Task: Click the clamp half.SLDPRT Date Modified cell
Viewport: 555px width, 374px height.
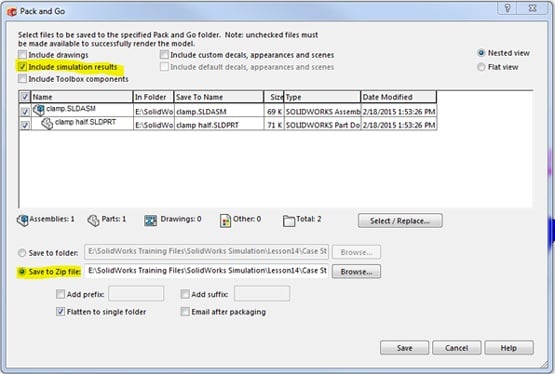Action: click(399, 125)
